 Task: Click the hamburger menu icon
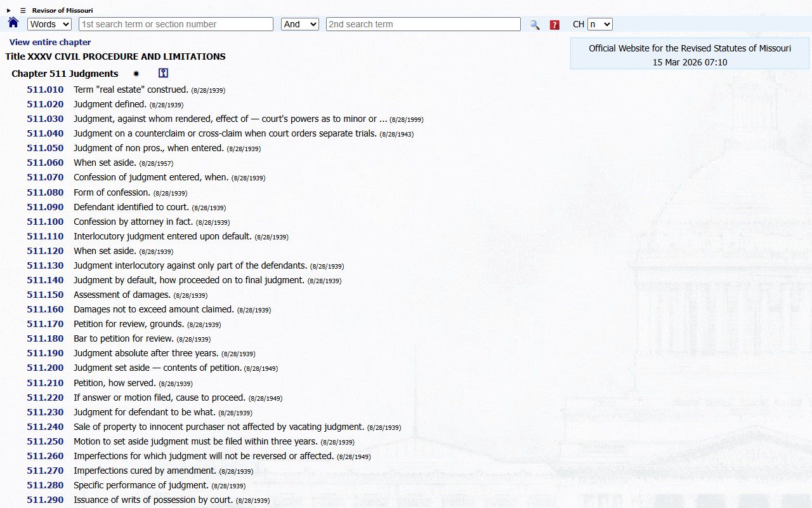coord(23,10)
